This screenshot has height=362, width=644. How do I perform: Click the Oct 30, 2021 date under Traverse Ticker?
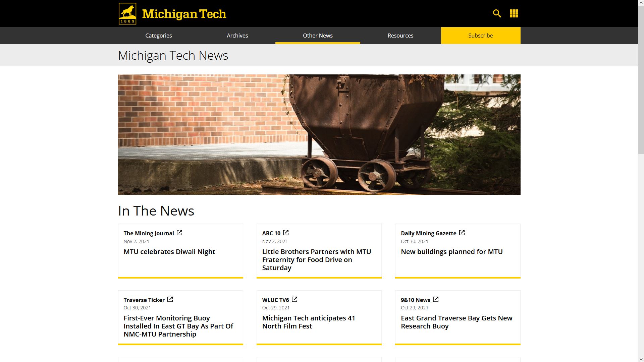(x=137, y=308)
